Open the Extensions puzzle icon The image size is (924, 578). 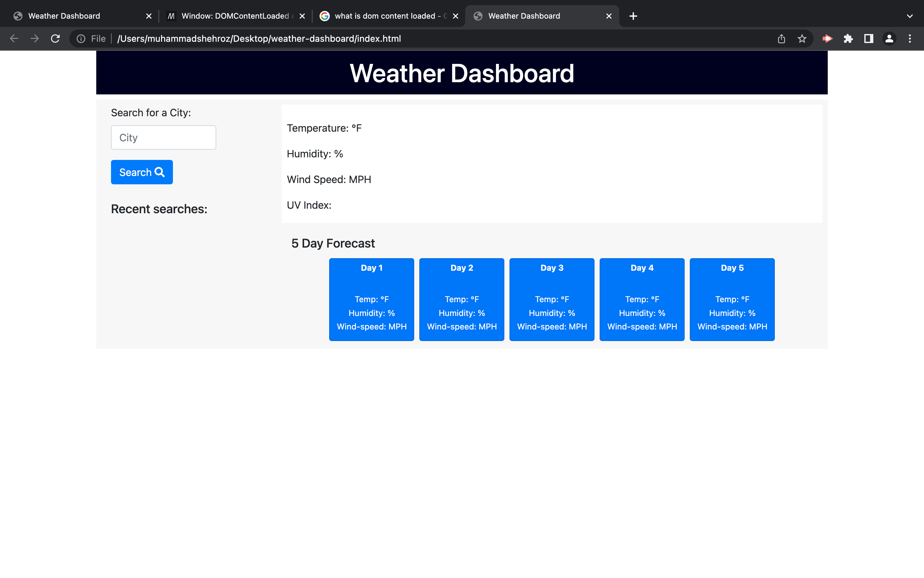coord(848,39)
